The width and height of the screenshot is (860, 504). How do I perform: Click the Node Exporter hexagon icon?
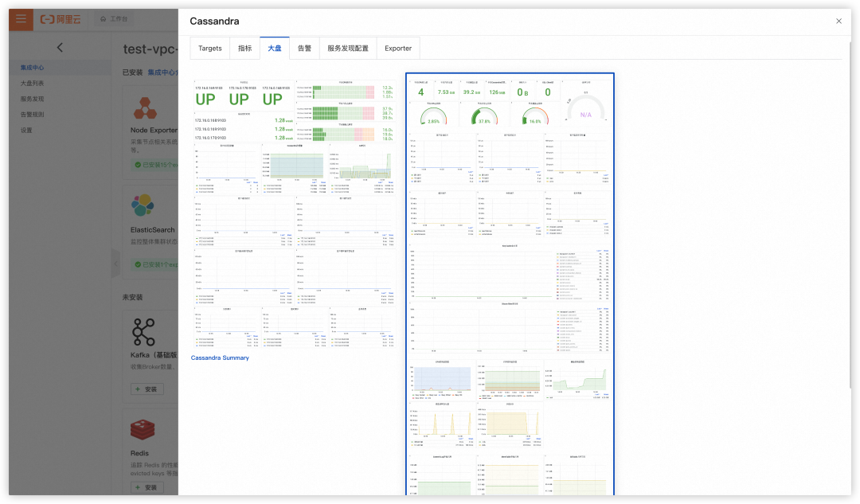145,108
